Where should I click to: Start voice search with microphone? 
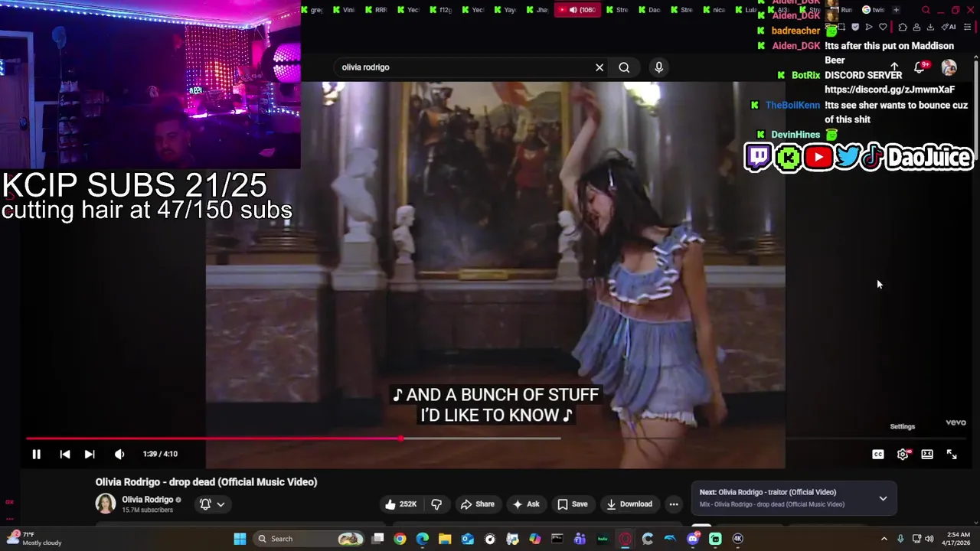[x=658, y=67]
